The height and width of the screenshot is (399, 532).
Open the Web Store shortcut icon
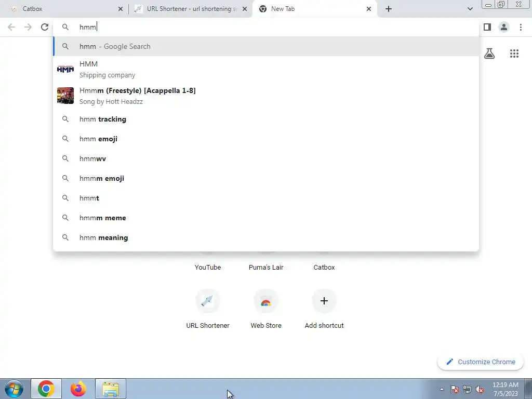pyautogui.click(x=266, y=301)
